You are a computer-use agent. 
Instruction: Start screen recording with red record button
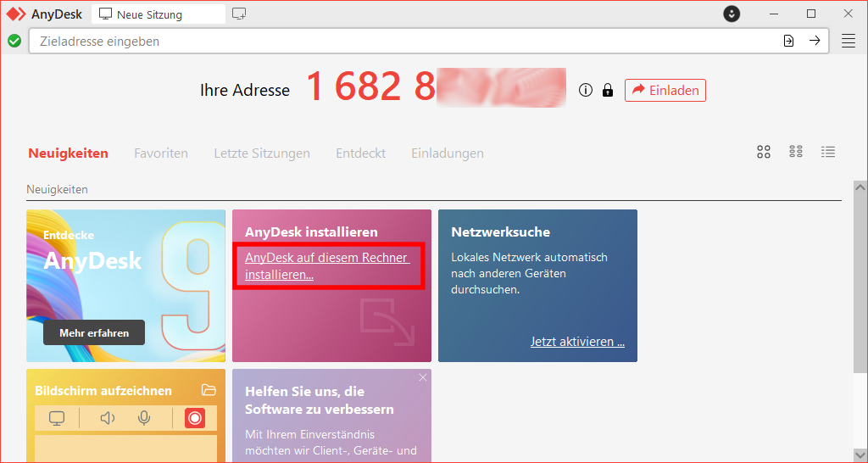[194, 418]
